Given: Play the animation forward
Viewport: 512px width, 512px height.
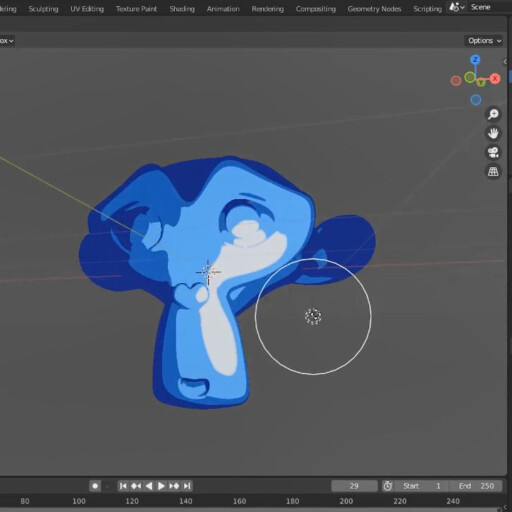Looking at the screenshot, I should (x=161, y=486).
